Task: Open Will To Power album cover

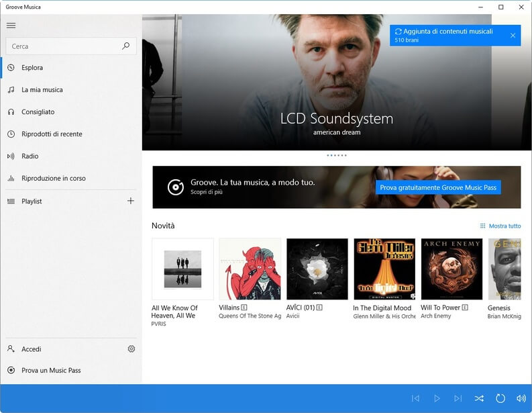Action: (x=451, y=269)
